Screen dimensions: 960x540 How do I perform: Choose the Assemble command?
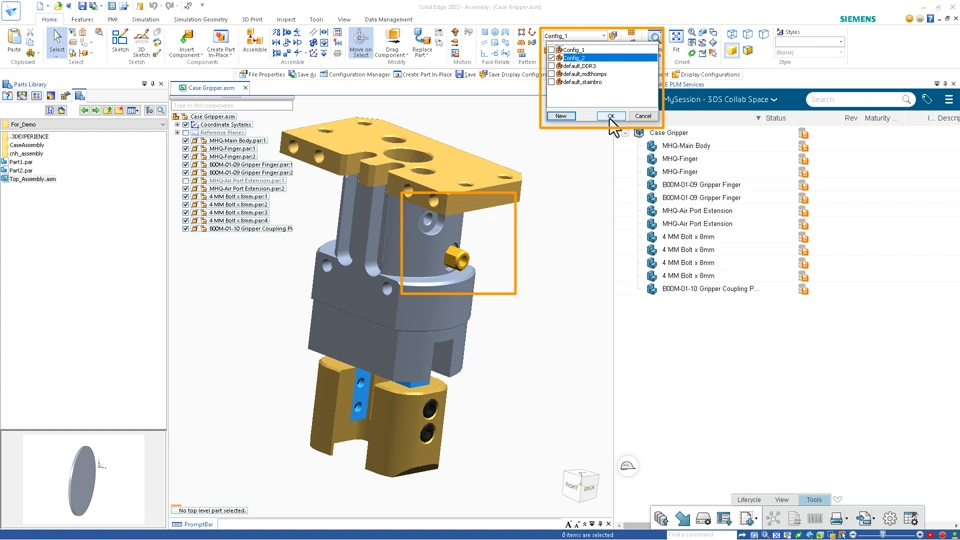pyautogui.click(x=254, y=40)
